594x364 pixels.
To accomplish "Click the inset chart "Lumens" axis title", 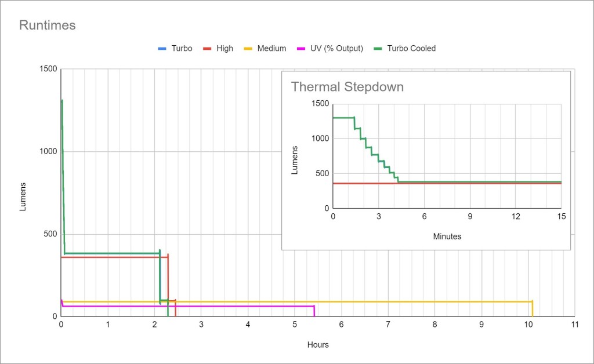I will point(296,160).
